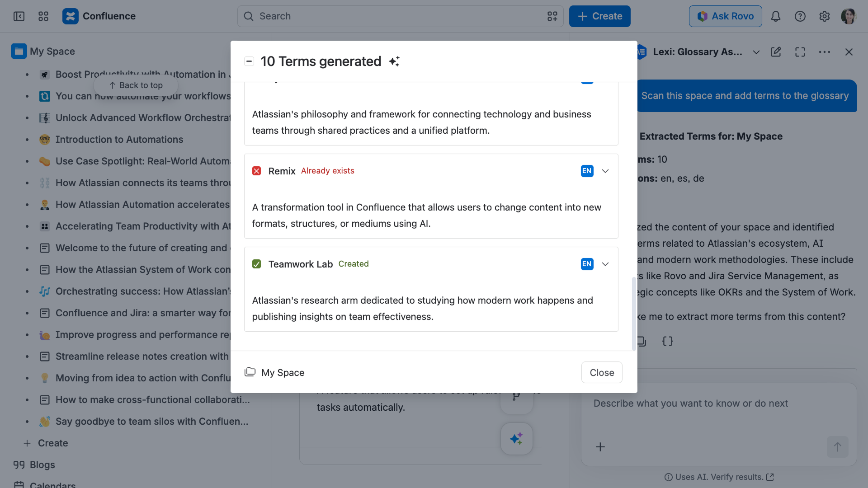
Task: Click the branch icon button on the page
Action: tap(516, 397)
